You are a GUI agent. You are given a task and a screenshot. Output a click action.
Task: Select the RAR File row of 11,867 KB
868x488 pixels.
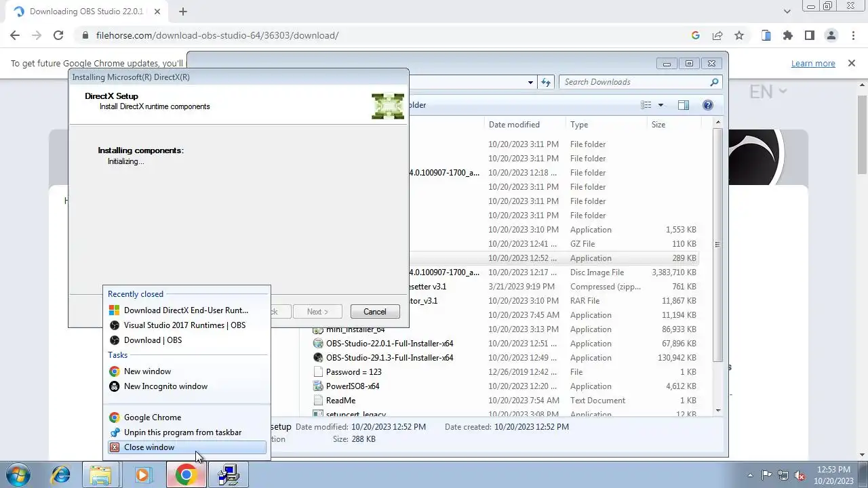553,301
